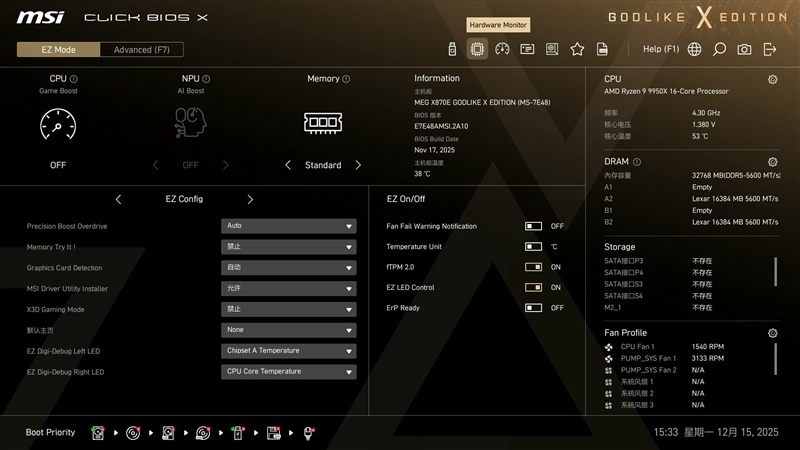
Task: Select USB flash key boot device icon
Action: 238,433
